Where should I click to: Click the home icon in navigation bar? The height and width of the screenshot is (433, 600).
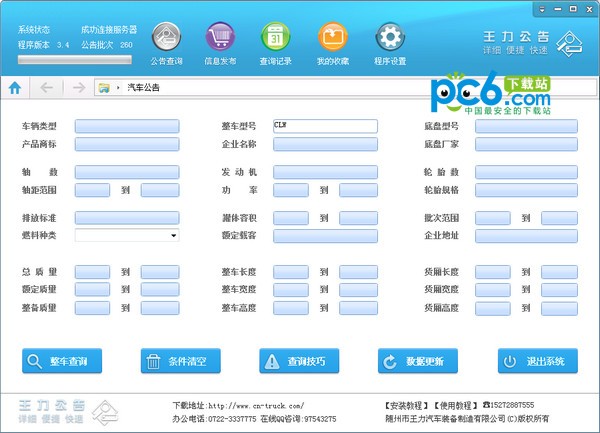[15, 88]
